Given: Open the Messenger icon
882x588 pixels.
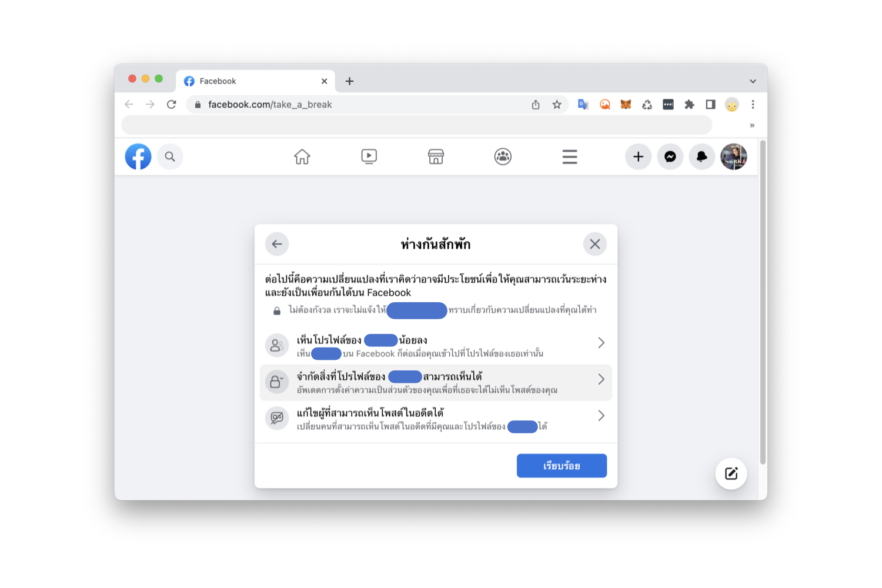Looking at the screenshot, I should click(x=670, y=156).
